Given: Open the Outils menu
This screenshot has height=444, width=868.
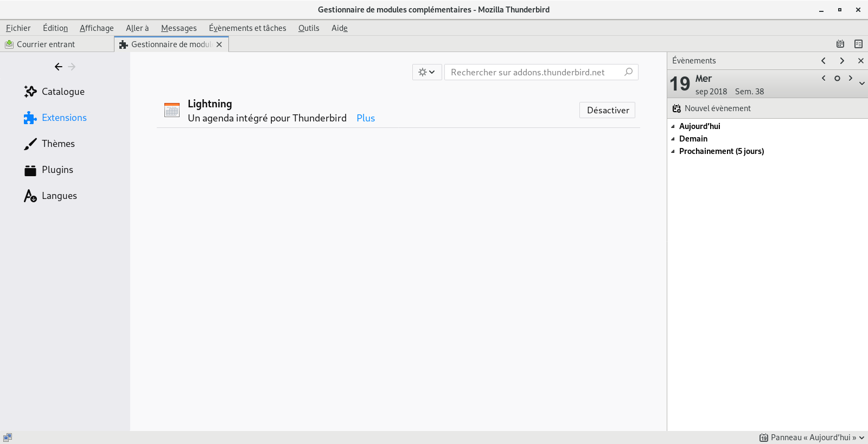Looking at the screenshot, I should coord(309,28).
